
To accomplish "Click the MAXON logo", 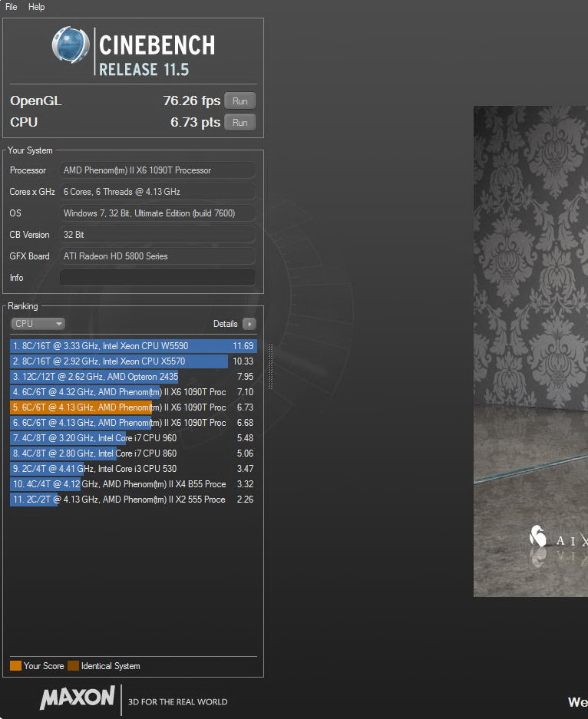I will click(77, 698).
